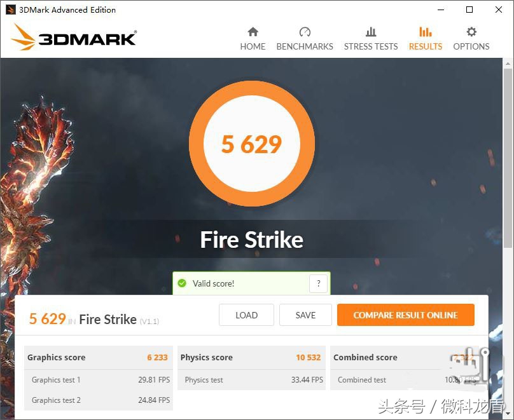Screen dimensions: 514x420
Task: Switch to the HOME tab
Action: pos(253,46)
